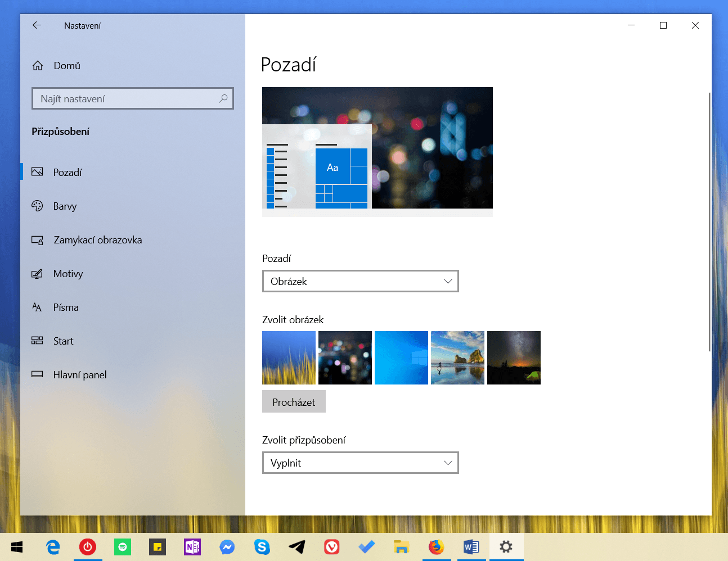
Task: Open the Písma fonts page
Action: pyautogui.click(x=133, y=307)
